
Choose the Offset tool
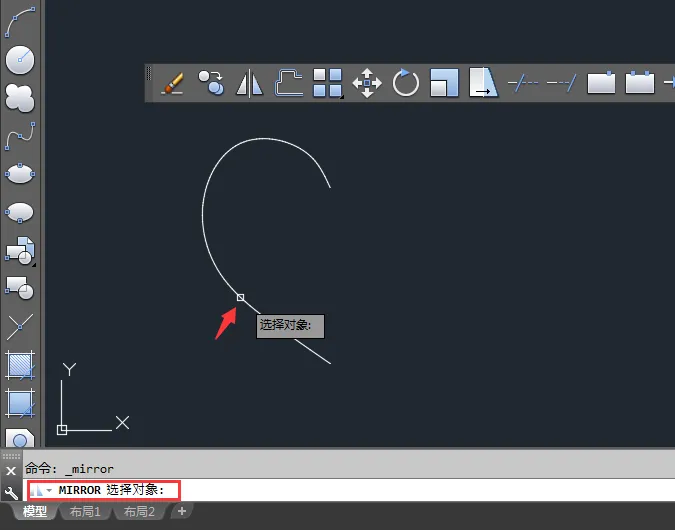[288, 83]
